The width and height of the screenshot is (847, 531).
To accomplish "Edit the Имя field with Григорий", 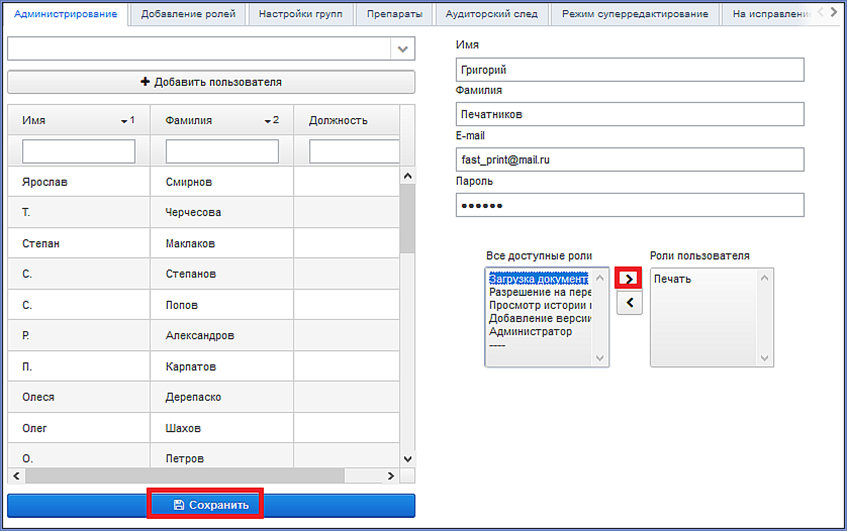I will [630, 70].
